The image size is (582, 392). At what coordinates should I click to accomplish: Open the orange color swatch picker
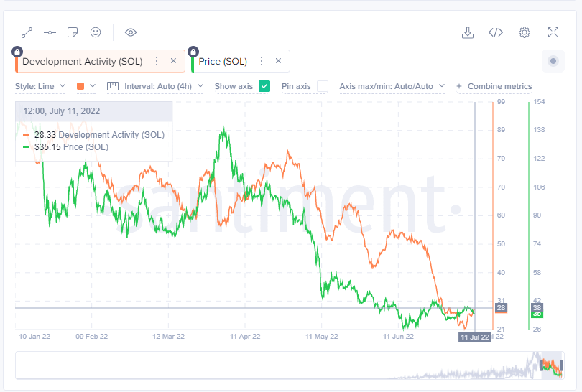(86, 86)
